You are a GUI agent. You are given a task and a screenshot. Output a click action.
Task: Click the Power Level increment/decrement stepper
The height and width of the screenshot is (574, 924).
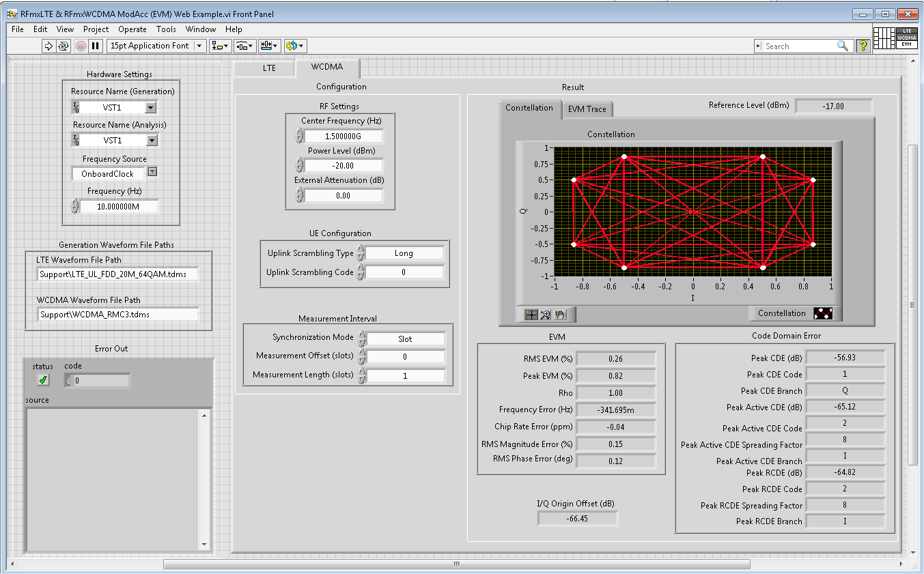click(299, 165)
